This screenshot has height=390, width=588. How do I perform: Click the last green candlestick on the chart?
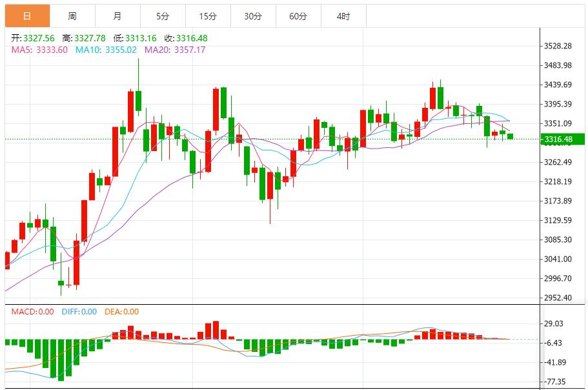point(511,136)
